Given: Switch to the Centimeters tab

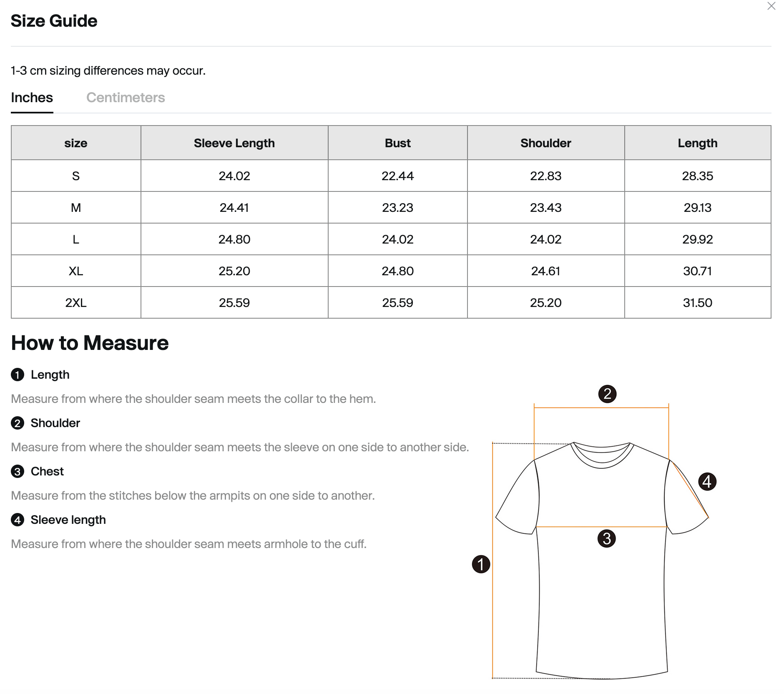Looking at the screenshot, I should pos(126,98).
